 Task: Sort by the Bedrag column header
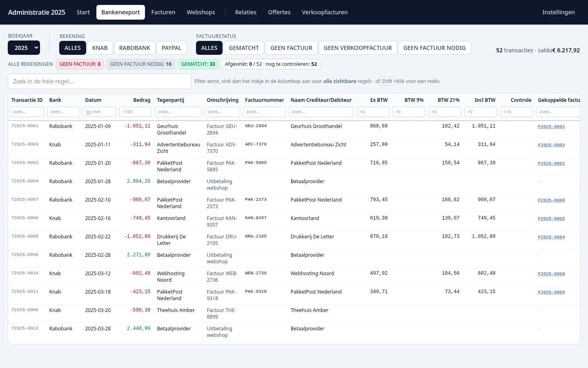(x=142, y=100)
